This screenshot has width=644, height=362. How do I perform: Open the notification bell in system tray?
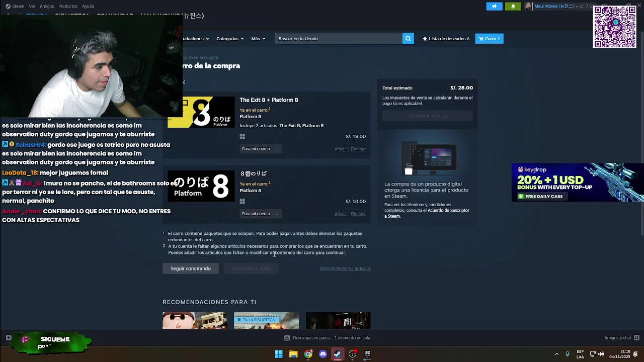pyautogui.click(x=635, y=354)
